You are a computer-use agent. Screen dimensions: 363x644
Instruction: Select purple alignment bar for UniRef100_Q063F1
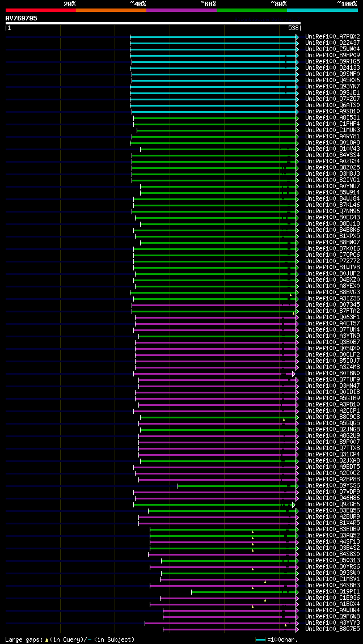click(217, 317)
